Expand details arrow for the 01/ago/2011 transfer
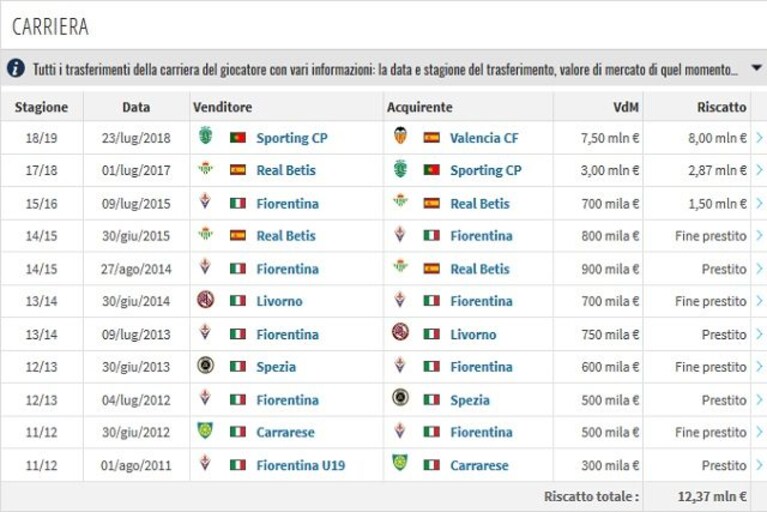The image size is (767, 512). click(759, 465)
